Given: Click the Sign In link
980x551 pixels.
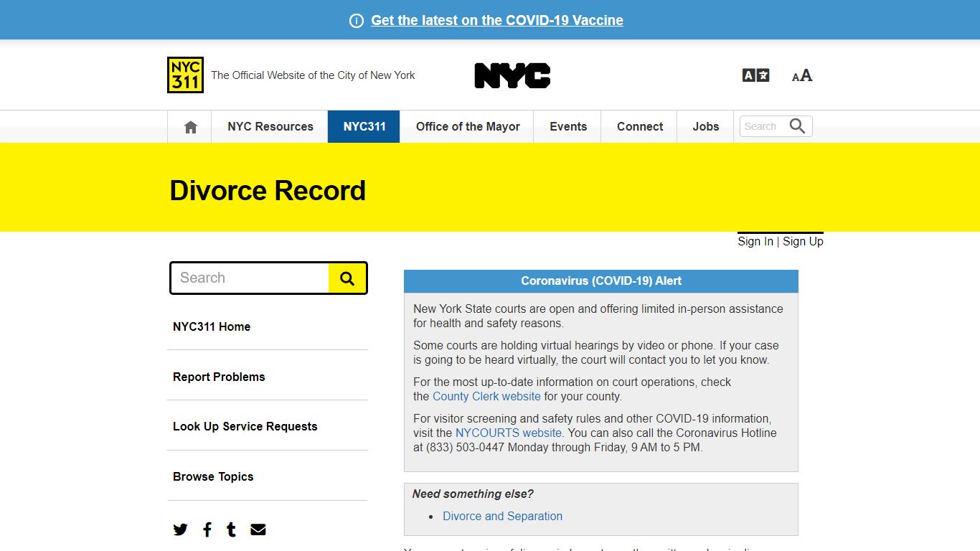Looking at the screenshot, I should [755, 241].
